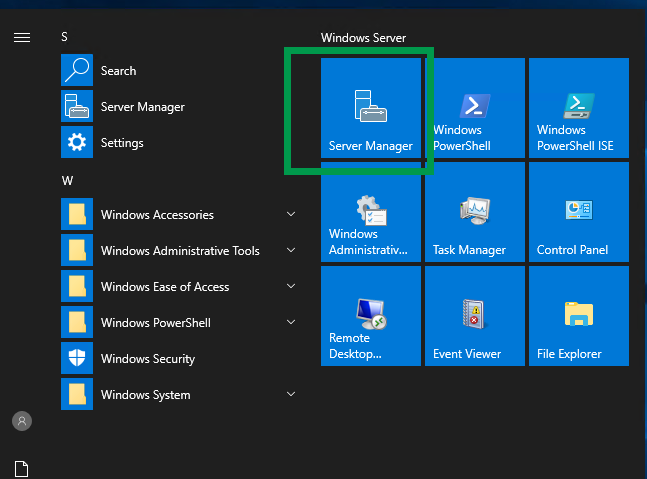
Task: Click the user account icon
Action: [22, 421]
